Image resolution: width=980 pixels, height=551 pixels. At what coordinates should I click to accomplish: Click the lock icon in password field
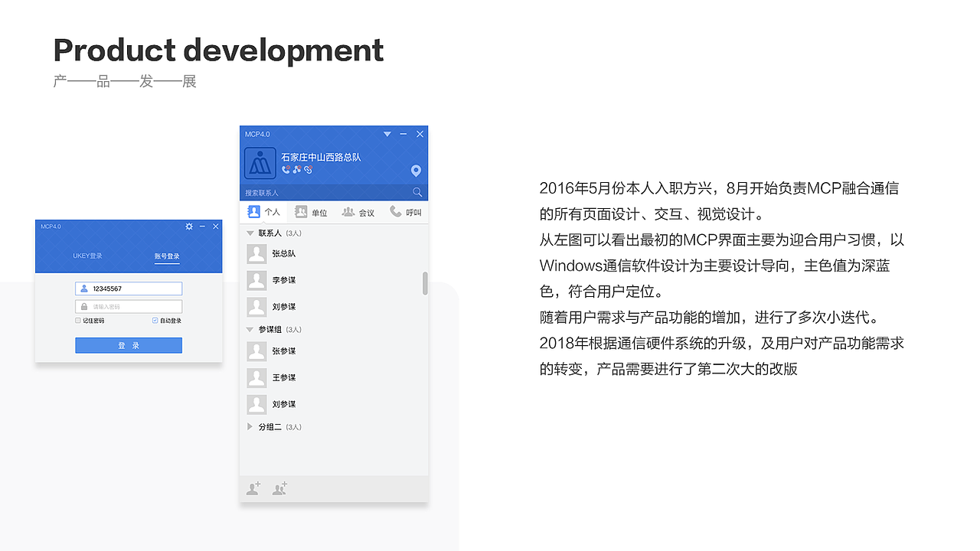pos(84,306)
